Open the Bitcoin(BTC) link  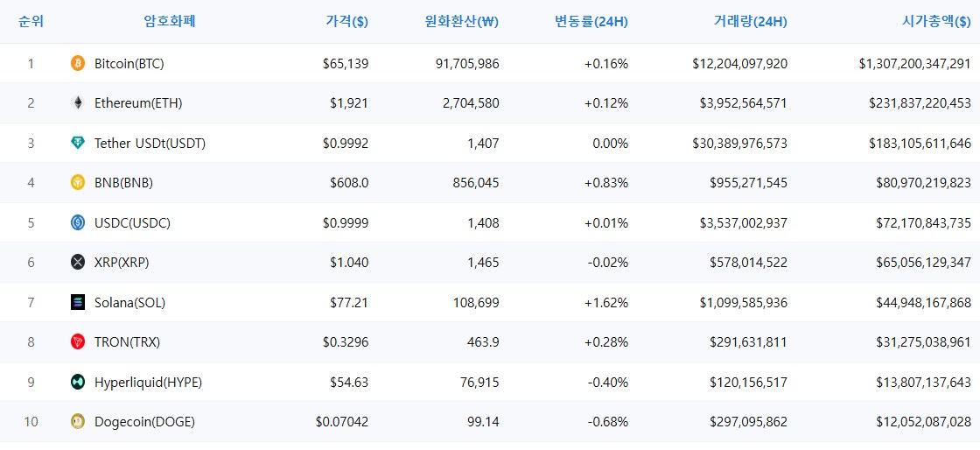129,63
